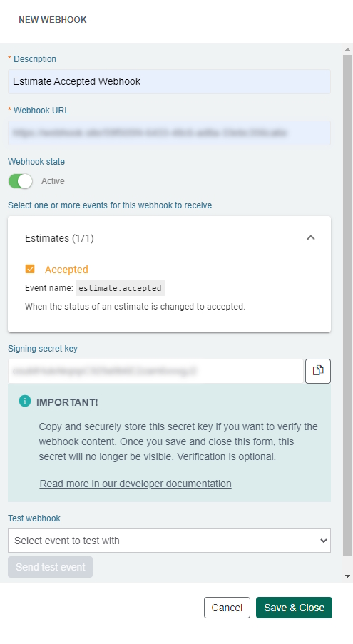Collapse the Estimates section chevron
This screenshot has height=644, width=353.
[x=311, y=237]
